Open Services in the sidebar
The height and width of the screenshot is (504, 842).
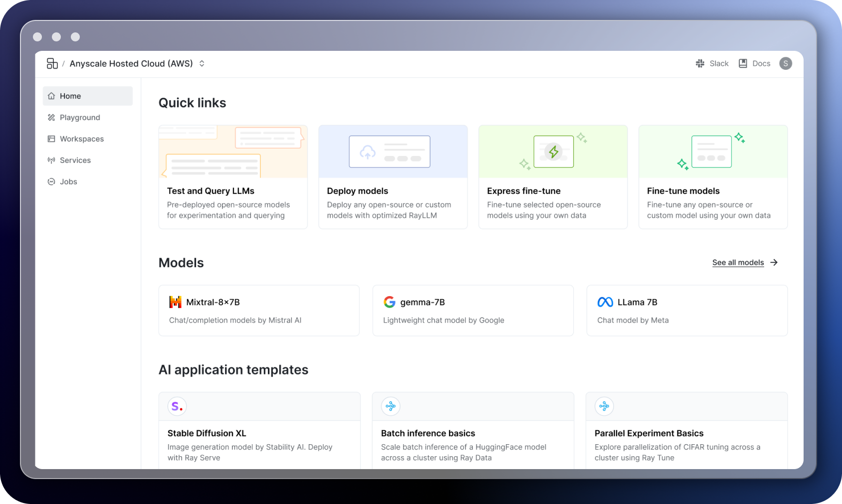[88, 160]
